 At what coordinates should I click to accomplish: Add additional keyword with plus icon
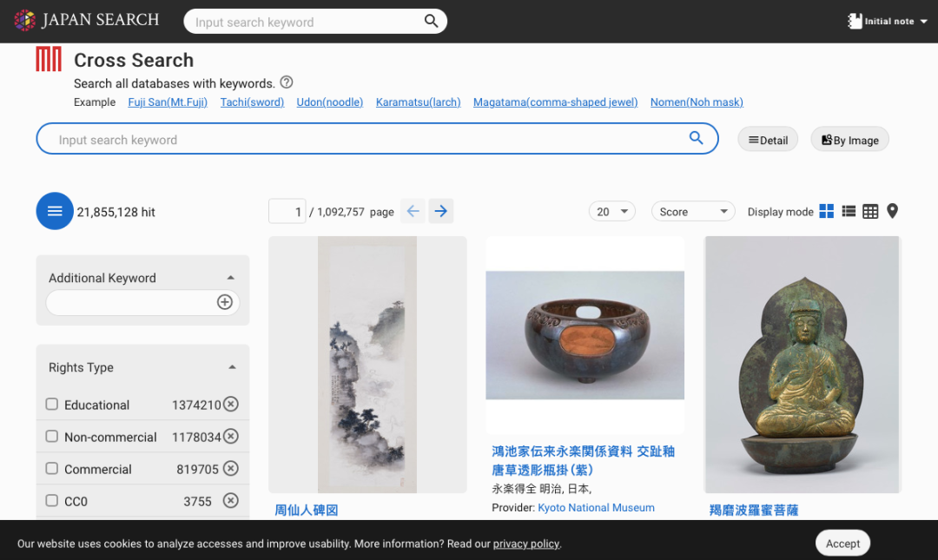[225, 302]
